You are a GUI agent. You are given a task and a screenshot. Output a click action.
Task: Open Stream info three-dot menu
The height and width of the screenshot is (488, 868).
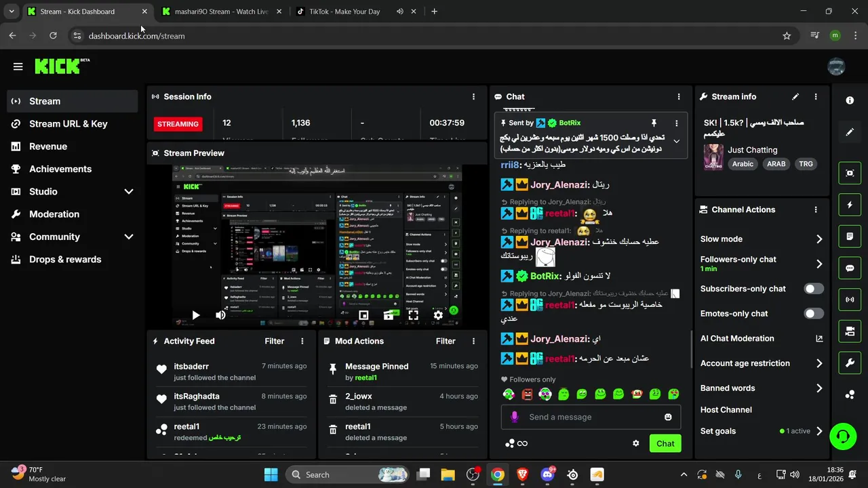pyautogui.click(x=816, y=97)
